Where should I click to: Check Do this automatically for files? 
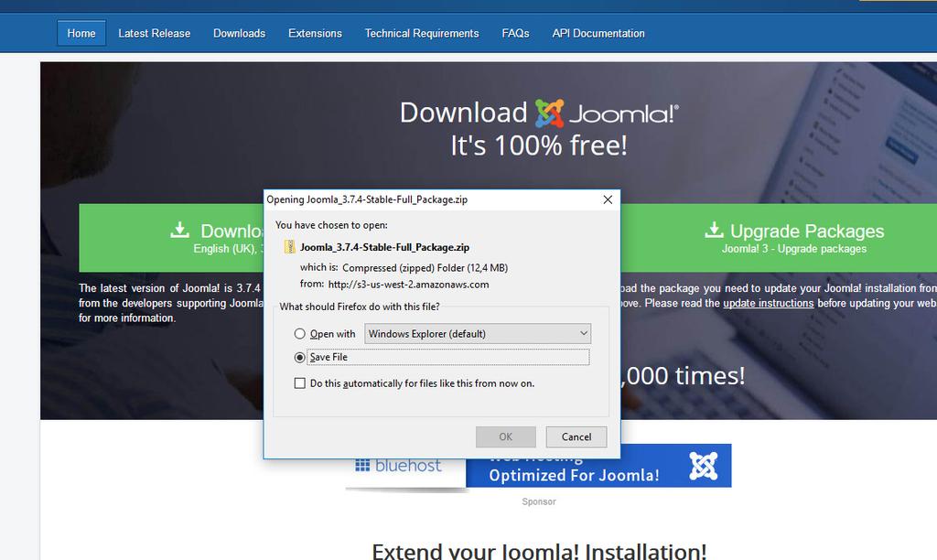(300, 383)
